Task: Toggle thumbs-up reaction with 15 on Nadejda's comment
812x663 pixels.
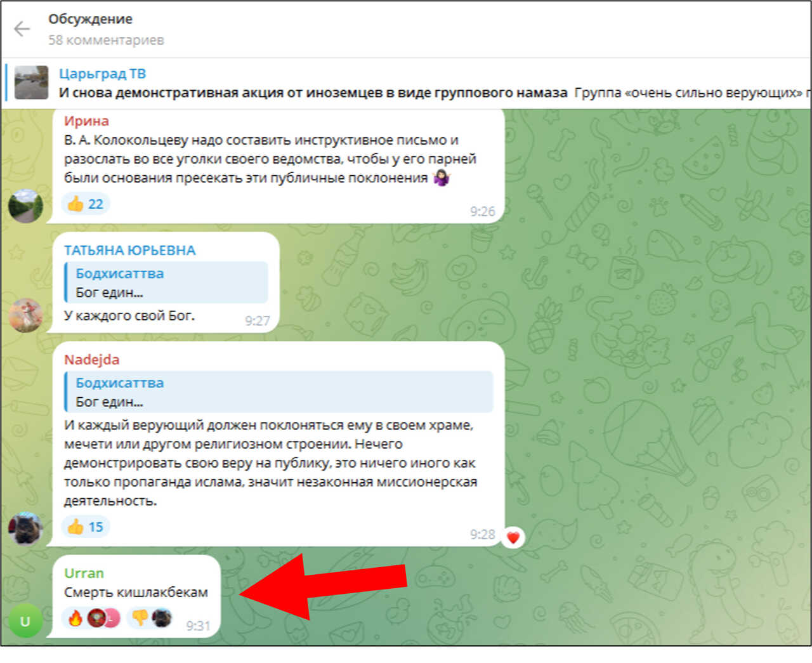Action: 86,527
